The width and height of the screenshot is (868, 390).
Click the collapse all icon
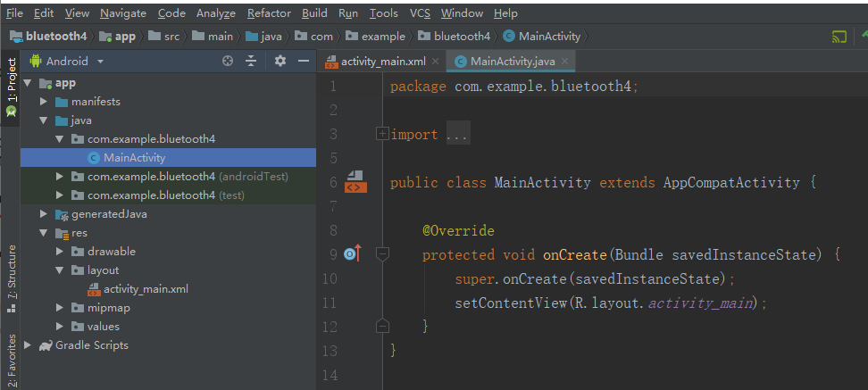pos(251,61)
